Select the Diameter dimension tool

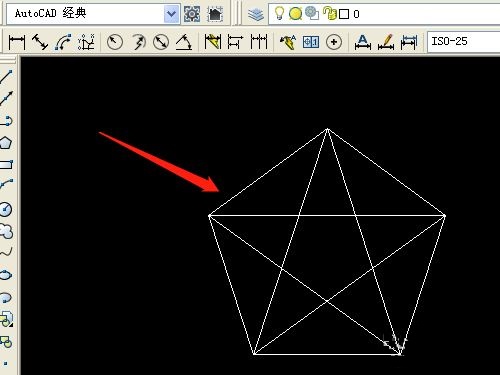161,42
